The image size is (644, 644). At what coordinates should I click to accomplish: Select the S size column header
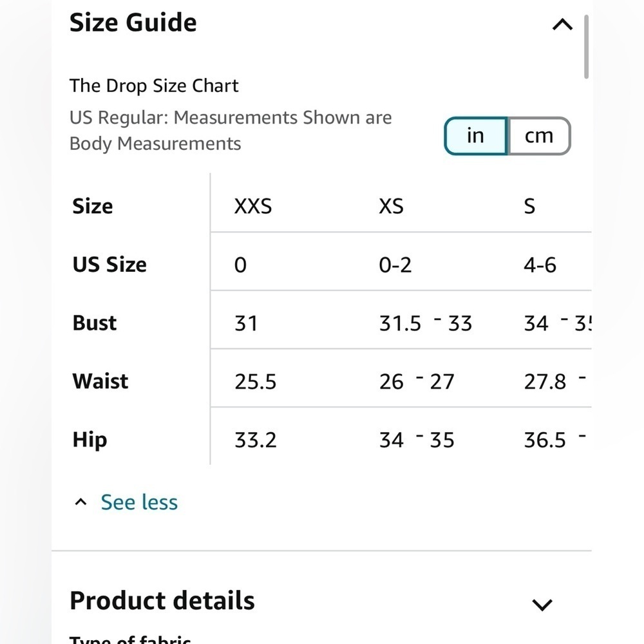pos(529,206)
